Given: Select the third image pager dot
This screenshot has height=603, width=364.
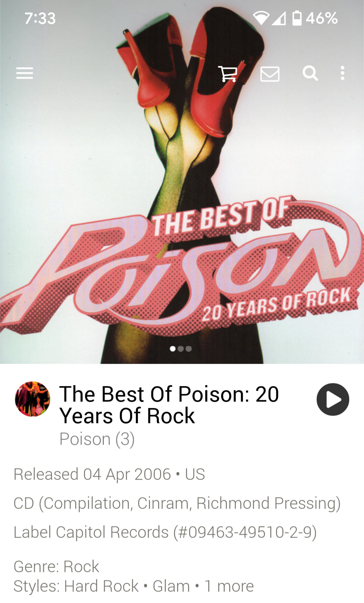Looking at the screenshot, I should pos(189,349).
